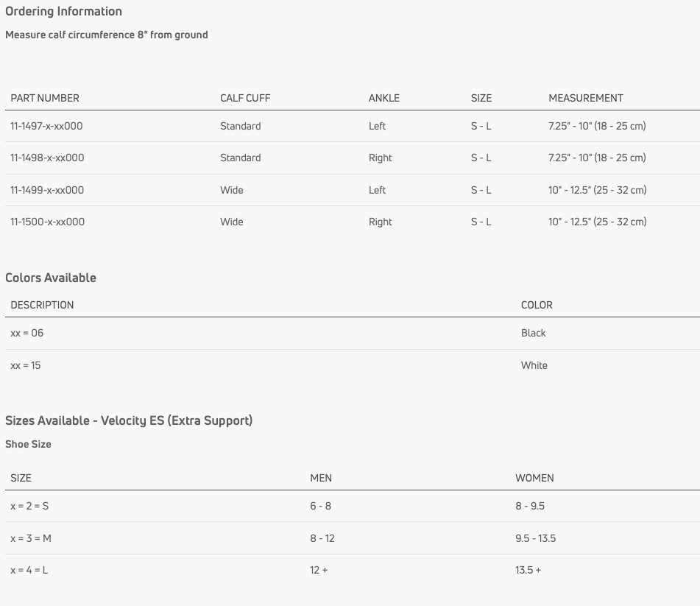Select the x = 2 = S size row
Viewport: 700px width, 606px height.
point(353,506)
